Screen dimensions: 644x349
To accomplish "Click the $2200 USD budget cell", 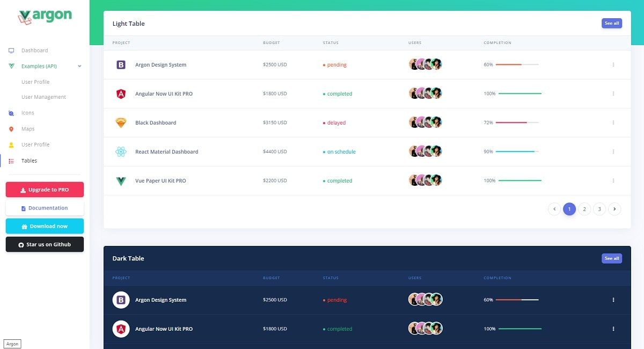I will click(275, 181).
